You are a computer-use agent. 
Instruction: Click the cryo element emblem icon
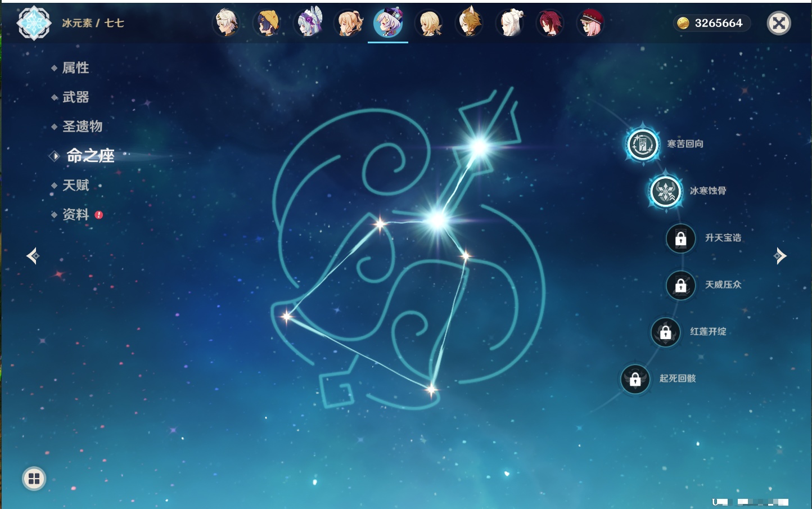[x=34, y=23]
